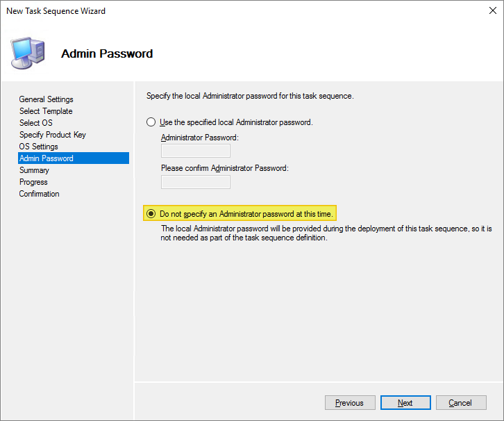Jump to the Select OS step
The width and height of the screenshot is (504, 421).
[35, 123]
